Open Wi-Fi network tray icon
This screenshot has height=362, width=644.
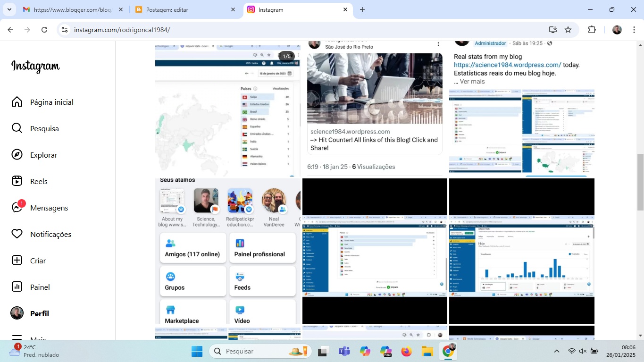[571, 351]
